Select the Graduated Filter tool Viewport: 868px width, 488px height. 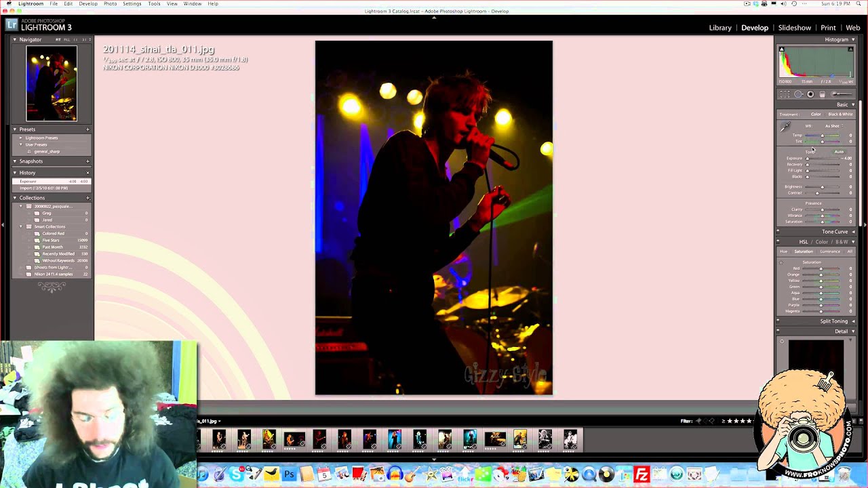tap(822, 94)
